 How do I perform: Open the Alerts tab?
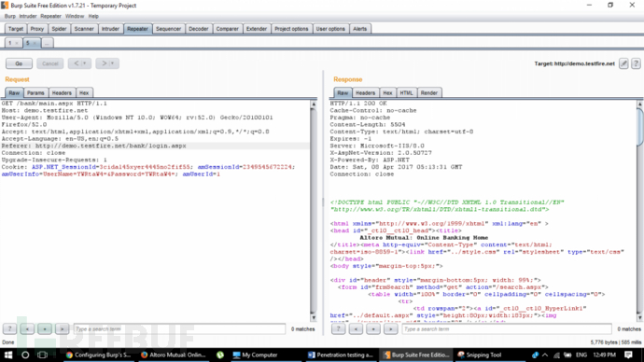(x=359, y=29)
